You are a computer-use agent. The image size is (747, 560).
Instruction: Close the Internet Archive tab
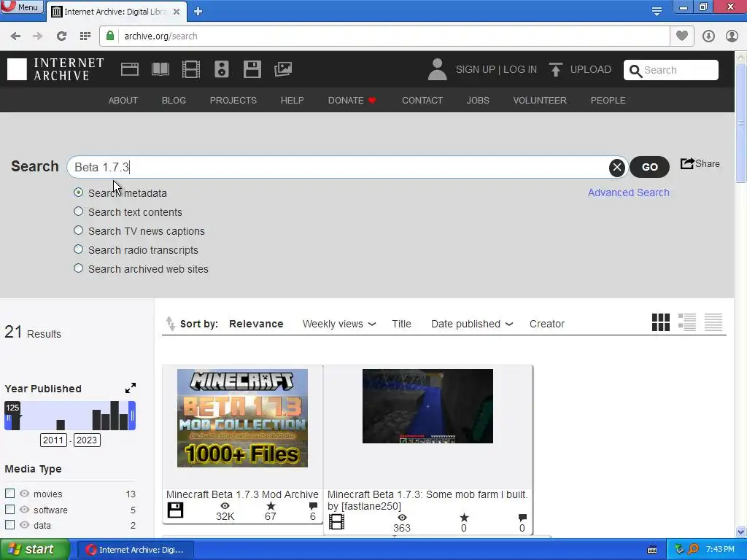177,12
